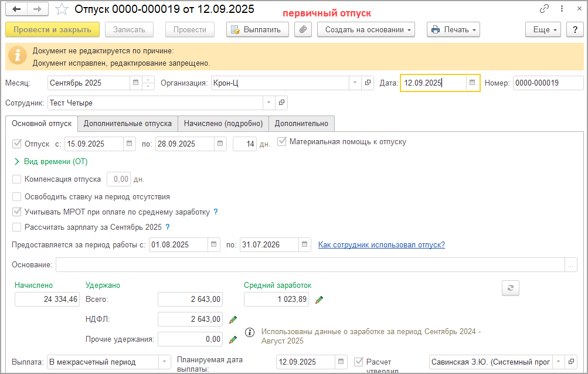Viewport: 588px width, 374px height.
Task: Toggle Освободить ставку на период отсутствия
Action: click(x=17, y=196)
